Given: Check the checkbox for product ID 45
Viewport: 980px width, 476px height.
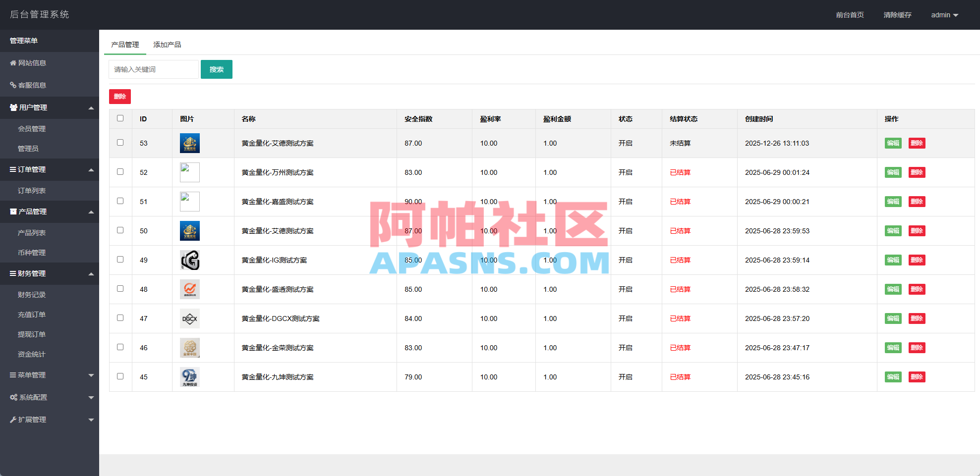Looking at the screenshot, I should 120,376.
